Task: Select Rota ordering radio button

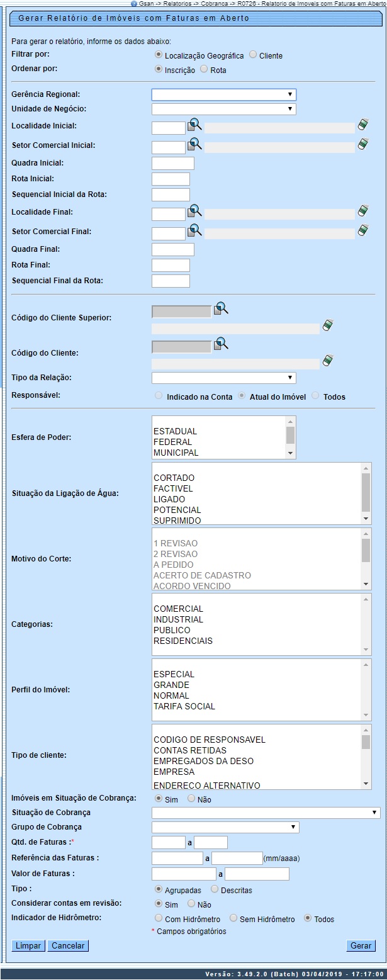Action: [204, 69]
